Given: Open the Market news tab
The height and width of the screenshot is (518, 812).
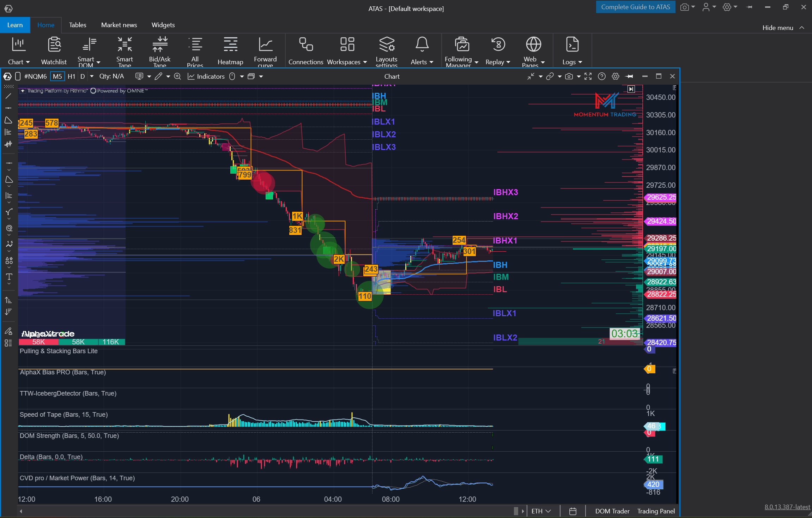Looking at the screenshot, I should point(119,25).
